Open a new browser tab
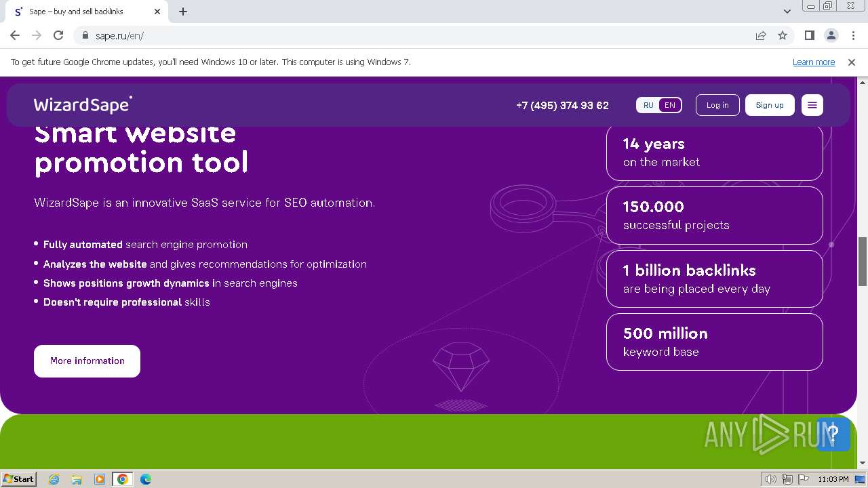Screen dimensions: 868x488 183,12
